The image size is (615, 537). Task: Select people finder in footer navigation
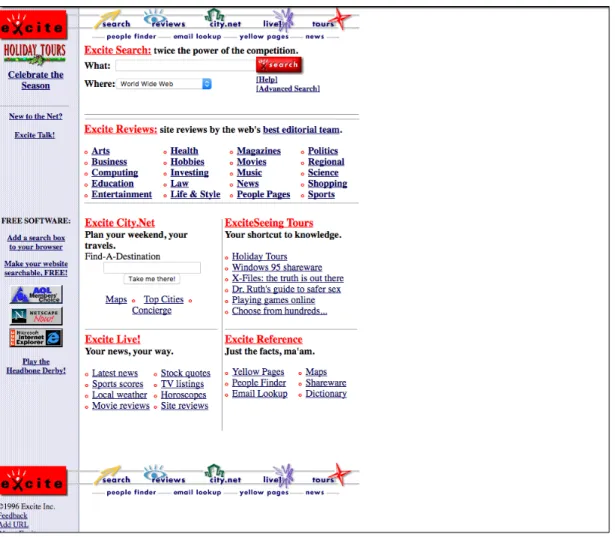(x=131, y=492)
